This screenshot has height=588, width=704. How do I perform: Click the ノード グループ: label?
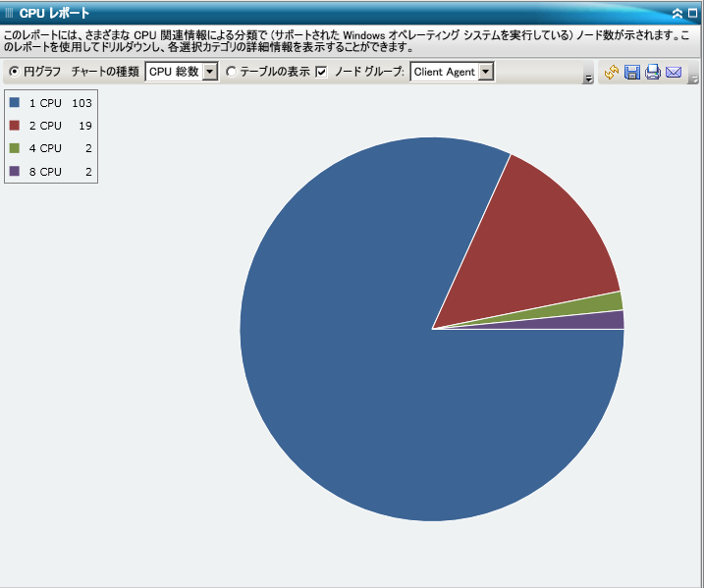click(369, 72)
